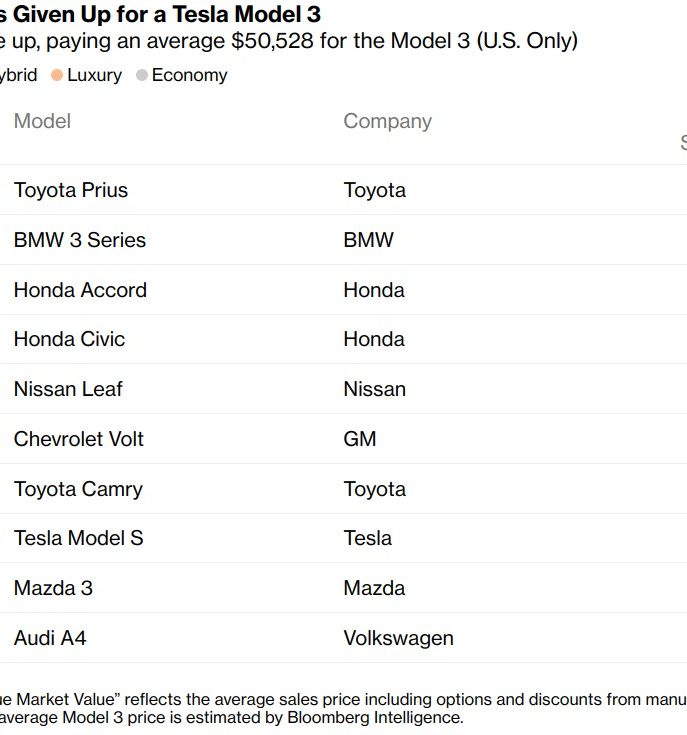The image size is (687, 735).
Task: Select the Toyota Prius row
Action: coord(344,190)
